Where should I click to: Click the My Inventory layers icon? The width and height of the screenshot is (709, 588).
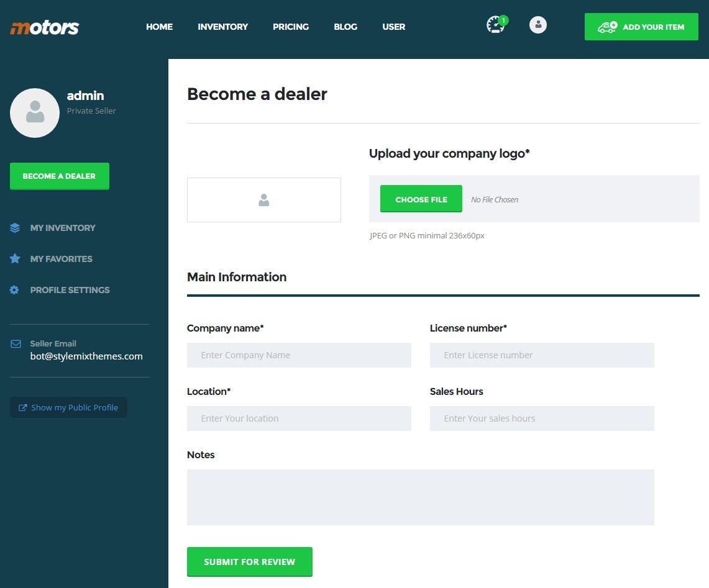[x=15, y=228]
